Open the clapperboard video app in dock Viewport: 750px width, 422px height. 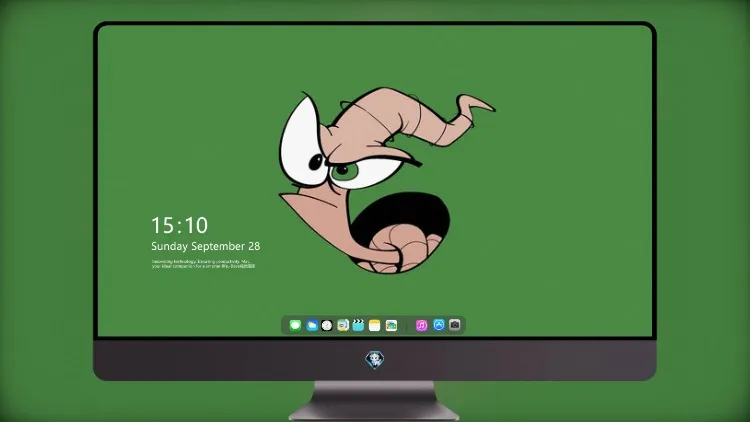pos(358,325)
